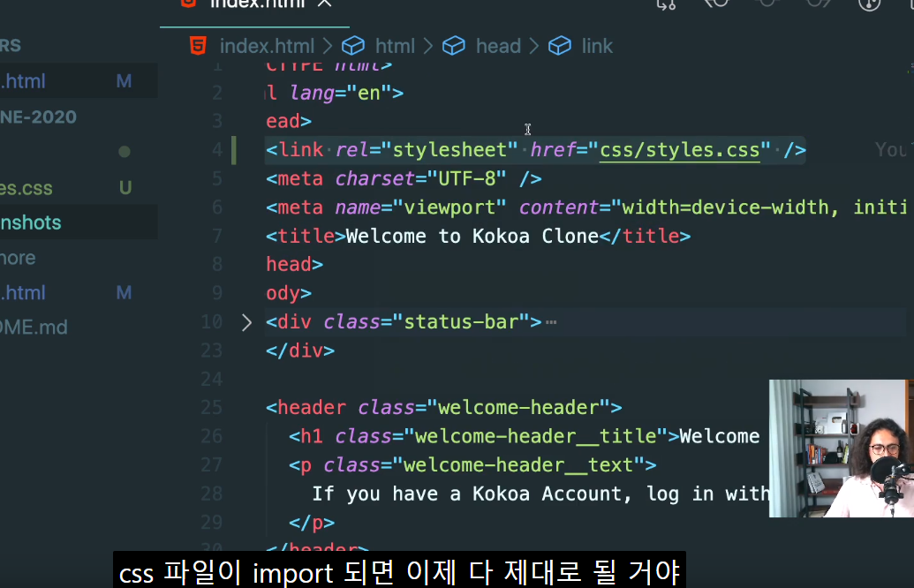
Task: Expand the folded status-bar div with chevron
Action: tap(246, 322)
